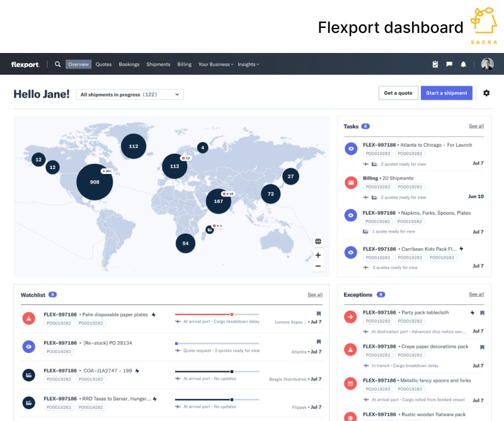This screenshot has width=504, height=421.
Task: Click the Watchlist count badge
Action: pos(52,294)
